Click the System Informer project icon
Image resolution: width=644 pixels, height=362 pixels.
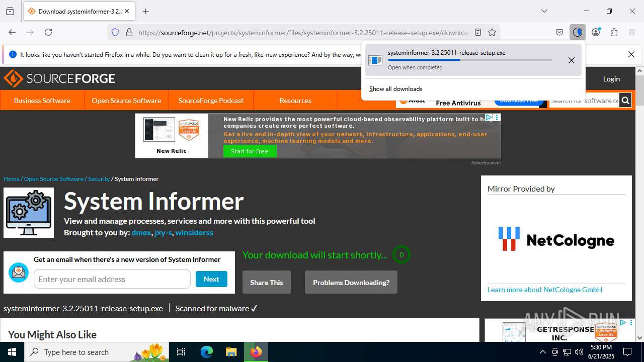(29, 213)
